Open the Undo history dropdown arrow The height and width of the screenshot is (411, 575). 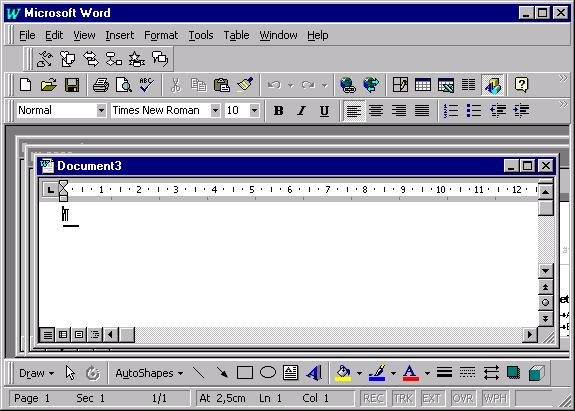[290, 85]
